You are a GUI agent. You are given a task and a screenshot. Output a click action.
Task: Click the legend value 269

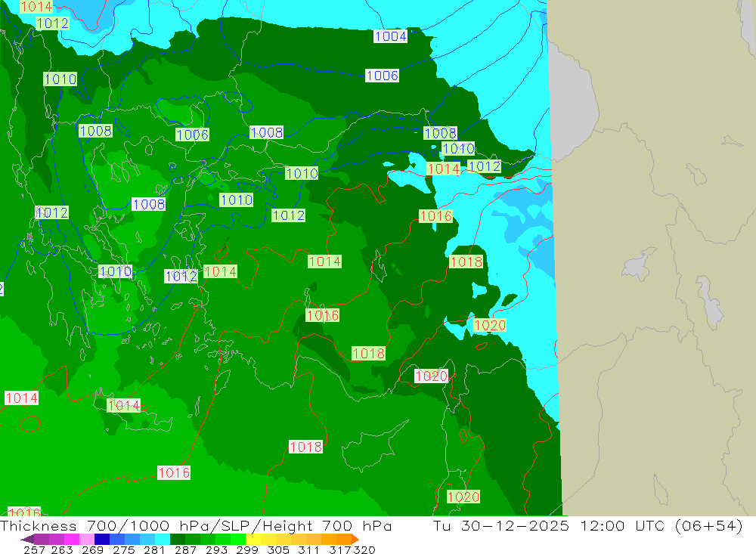[92, 549]
